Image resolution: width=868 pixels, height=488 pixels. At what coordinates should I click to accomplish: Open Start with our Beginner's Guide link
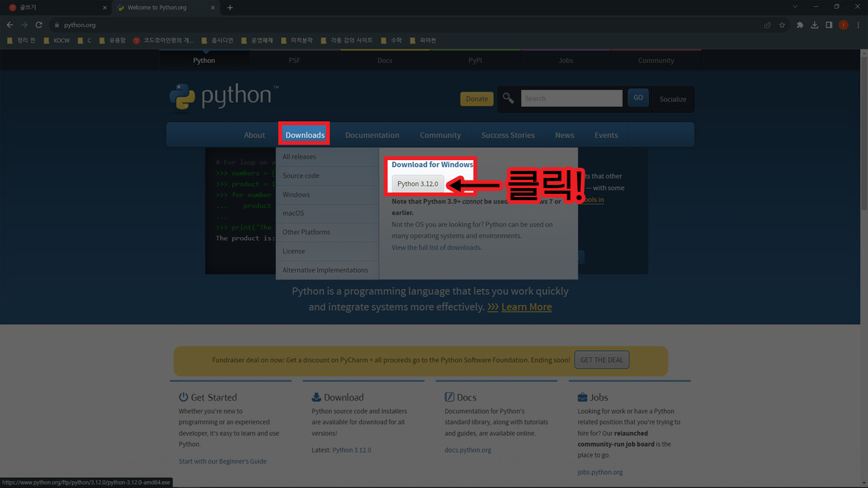pyautogui.click(x=222, y=461)
